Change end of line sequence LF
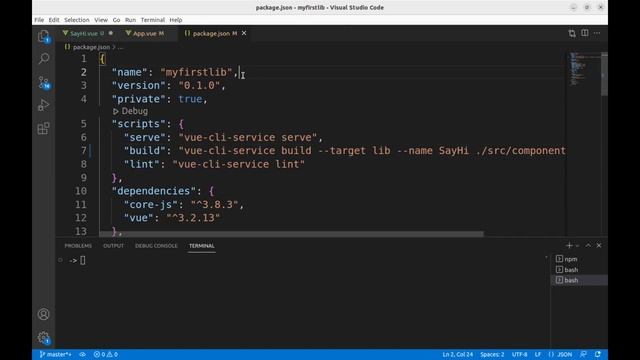 pos(538,354)
